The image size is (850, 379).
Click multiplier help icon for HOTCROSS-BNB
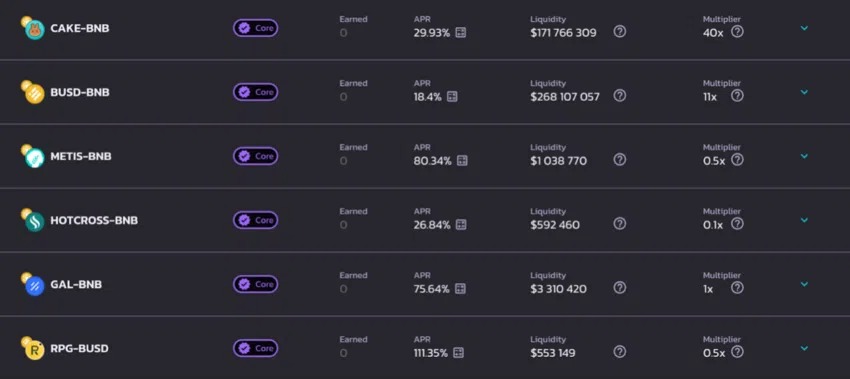coord(737,223)
